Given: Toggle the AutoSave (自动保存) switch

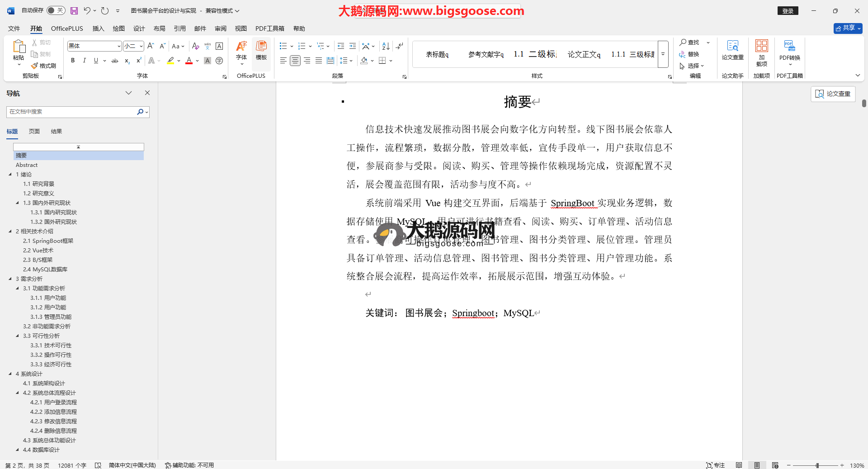Looking at the screenshot, I should point(56,10).
